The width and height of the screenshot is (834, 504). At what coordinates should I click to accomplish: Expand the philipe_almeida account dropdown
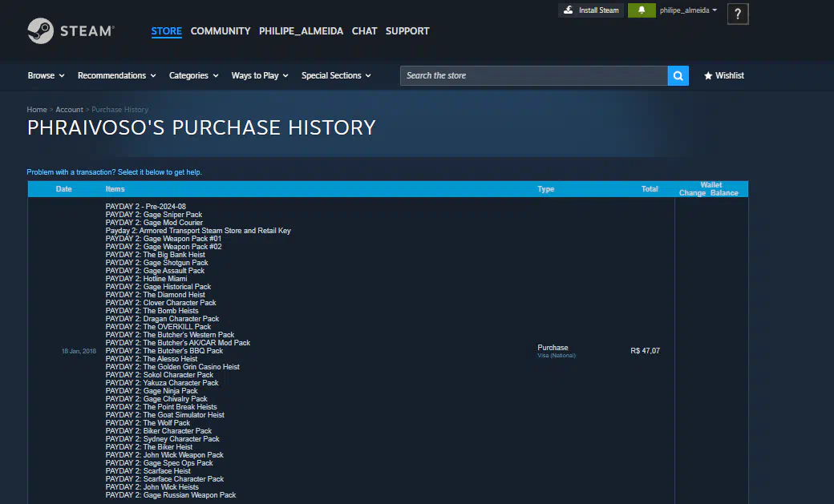pyautogui.click(x=687, y=10)
